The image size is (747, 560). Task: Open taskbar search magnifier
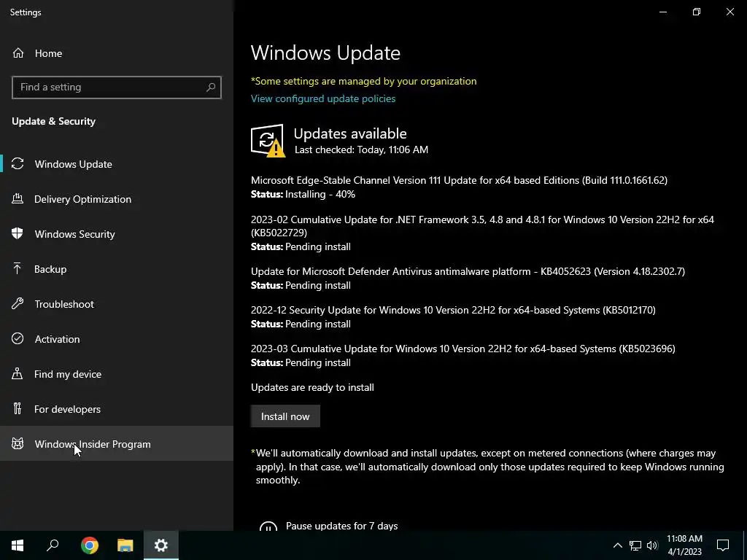pyautogui.click(x=53, y=545)
